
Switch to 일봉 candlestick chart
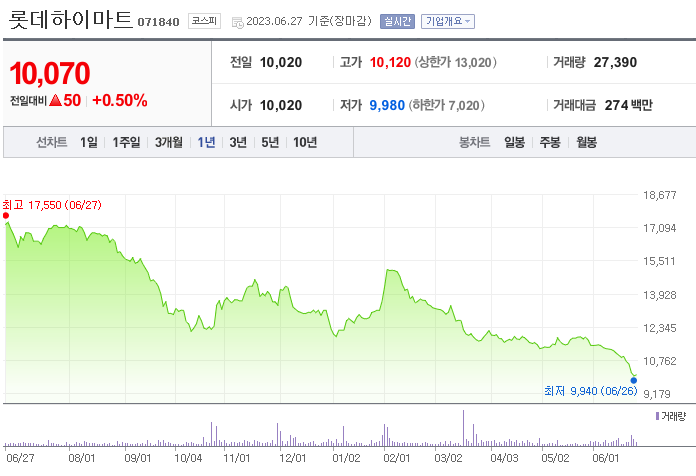[x=514, y=143]
